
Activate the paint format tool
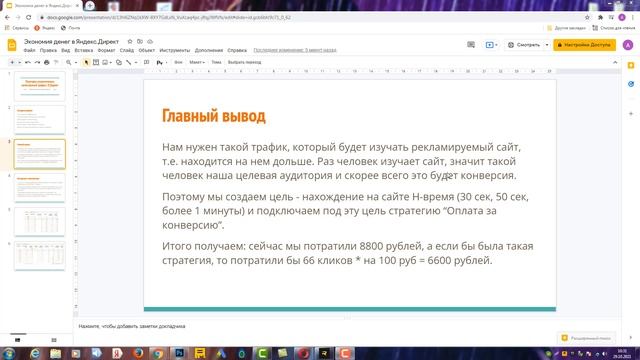56,62
